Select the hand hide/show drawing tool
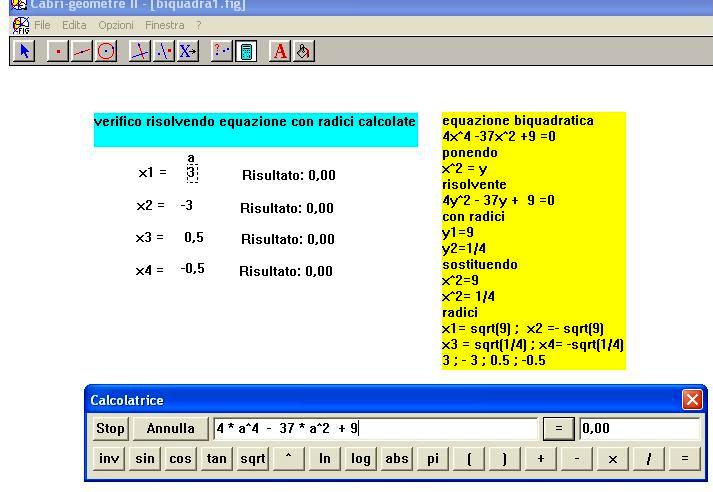Image resolution: width=713 pixels, height=492 pixels. click(x=303, y=51)
